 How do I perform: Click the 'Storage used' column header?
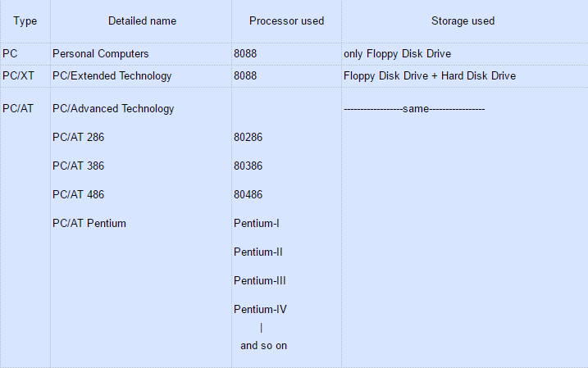[463, 21]
